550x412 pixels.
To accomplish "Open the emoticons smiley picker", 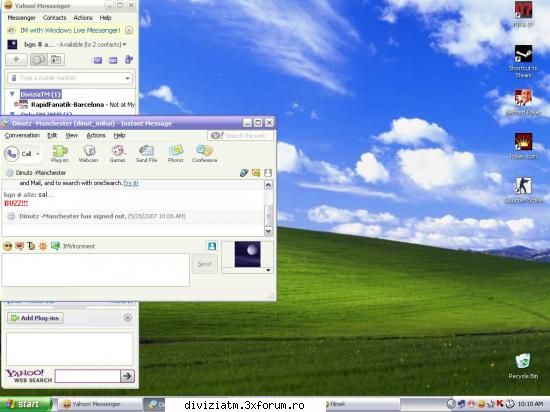I will click(7, 246).
